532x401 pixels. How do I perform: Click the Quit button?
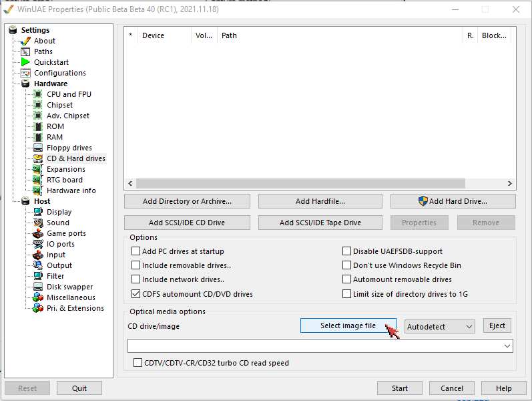pyautogui.click(x=79, y=388)
